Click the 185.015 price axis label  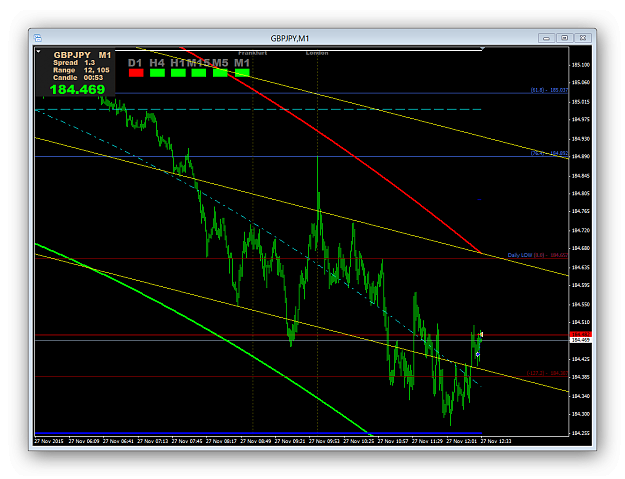click(581, 102)
